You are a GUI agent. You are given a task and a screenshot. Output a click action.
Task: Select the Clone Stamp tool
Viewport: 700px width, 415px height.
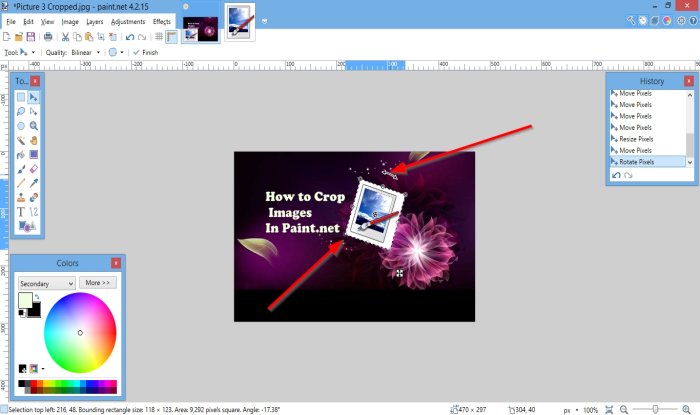(x=21, y=197)
